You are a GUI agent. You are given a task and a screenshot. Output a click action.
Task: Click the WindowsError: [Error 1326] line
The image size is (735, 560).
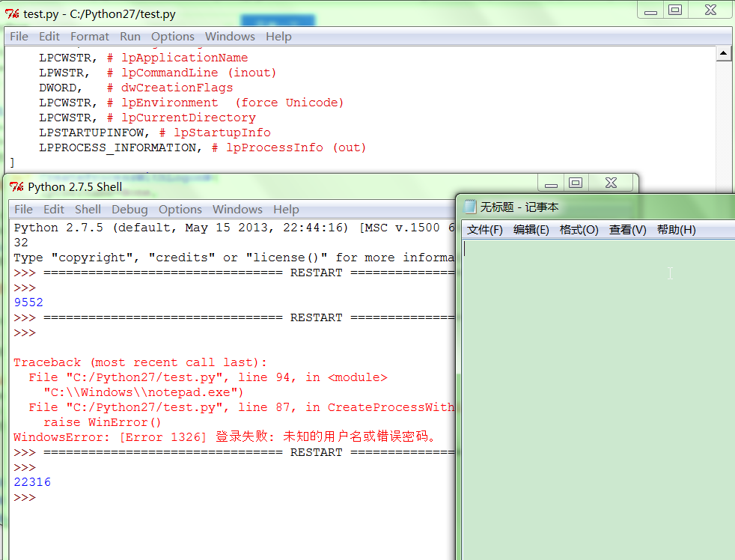tap(225, 437)
